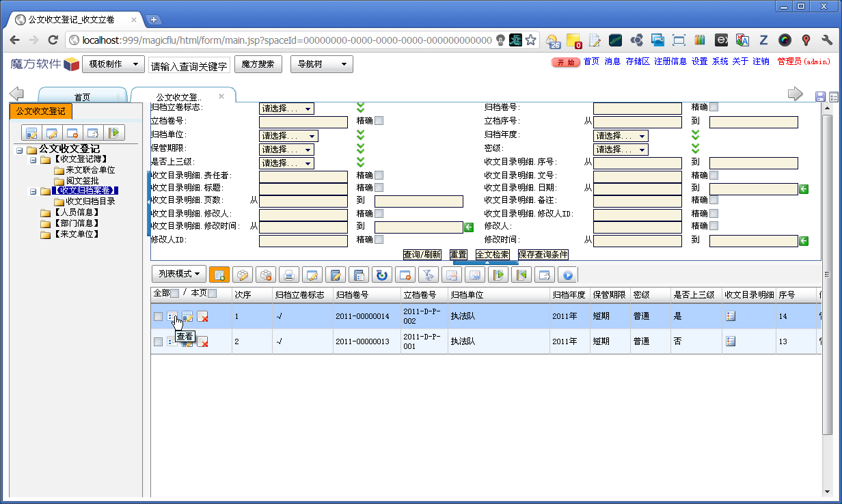Screen dimensions: 842x504
Task: Open 归档立卷标志 请选择 dropdown
Action: tap(286, 109)
